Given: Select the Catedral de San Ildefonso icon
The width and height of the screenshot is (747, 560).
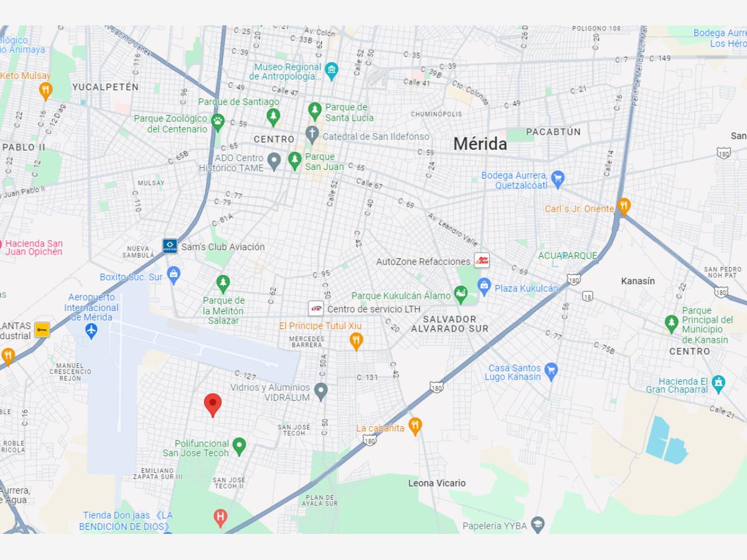Looking at the screenshot, I should click(312, 134).
